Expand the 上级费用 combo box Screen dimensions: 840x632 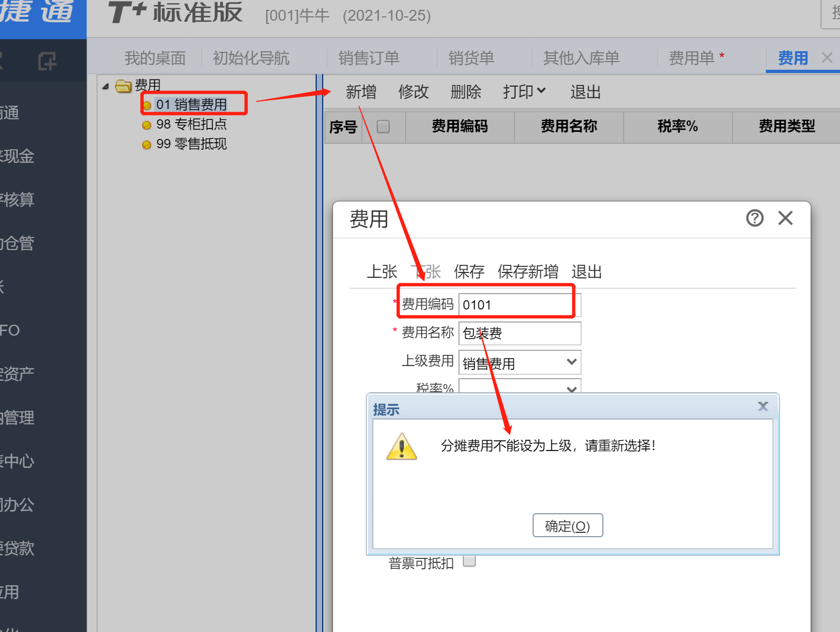519,363
